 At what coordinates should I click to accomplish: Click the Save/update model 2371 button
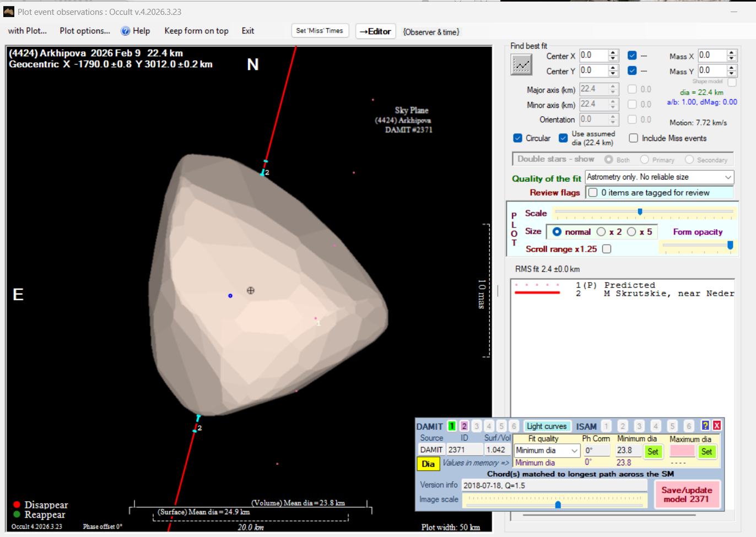[687, 495]
